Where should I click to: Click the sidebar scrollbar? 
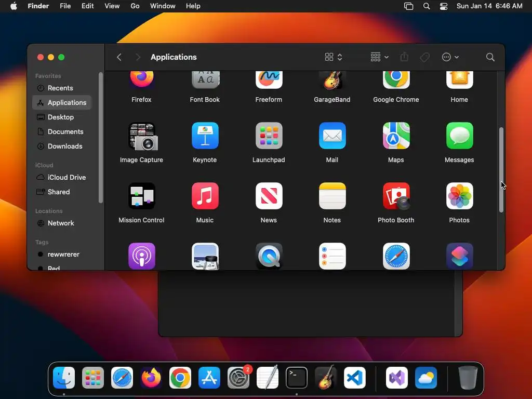point(100,138)
